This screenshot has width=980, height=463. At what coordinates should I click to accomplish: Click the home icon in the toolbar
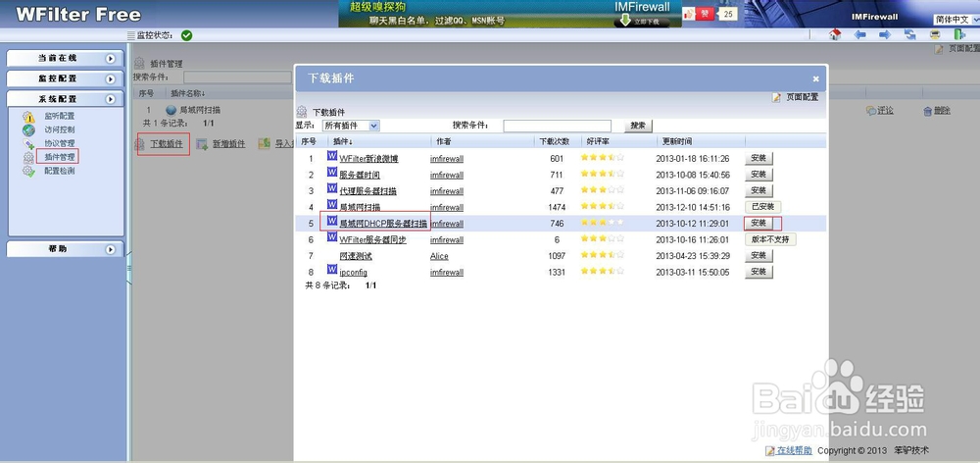(x=835, y=35)
